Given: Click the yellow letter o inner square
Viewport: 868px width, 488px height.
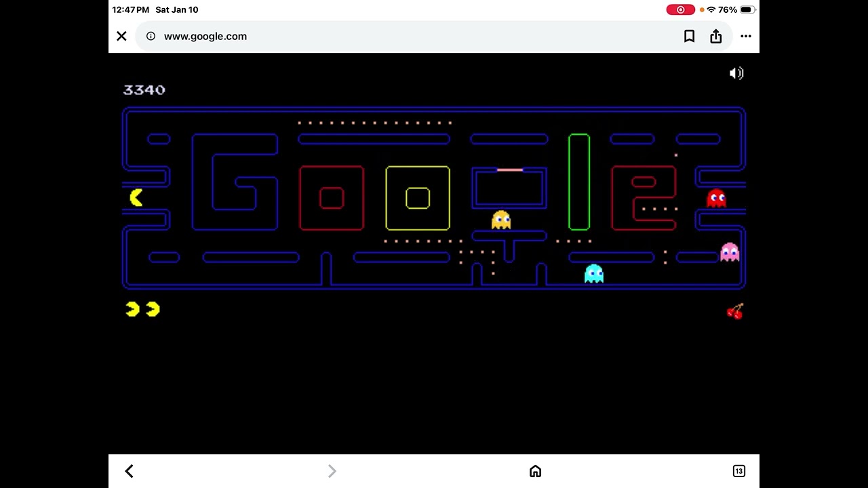Looking at the screenshot, I should (418, 198).
